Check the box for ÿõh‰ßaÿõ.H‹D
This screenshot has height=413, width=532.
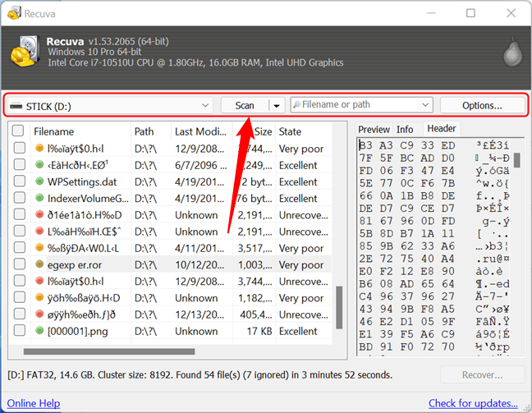[20, 297]
